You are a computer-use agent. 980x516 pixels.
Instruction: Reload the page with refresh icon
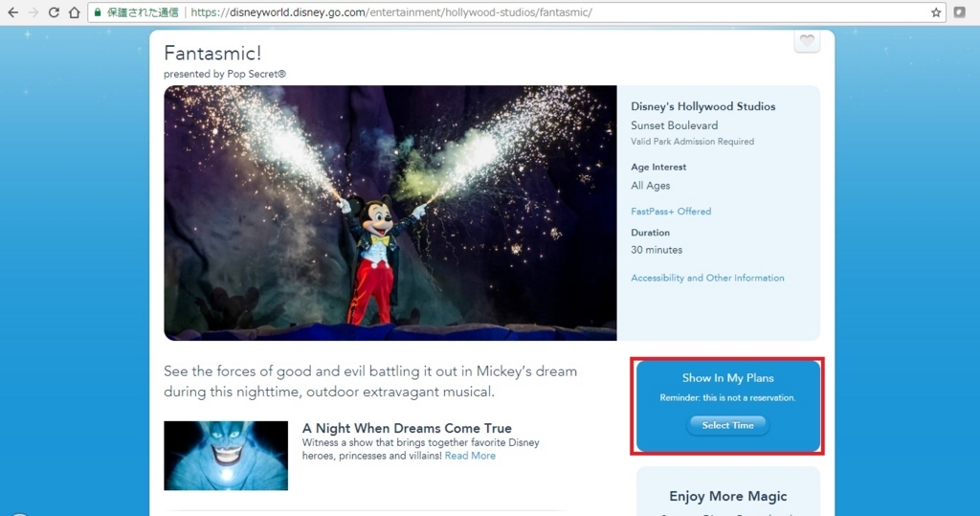(54, 12)
